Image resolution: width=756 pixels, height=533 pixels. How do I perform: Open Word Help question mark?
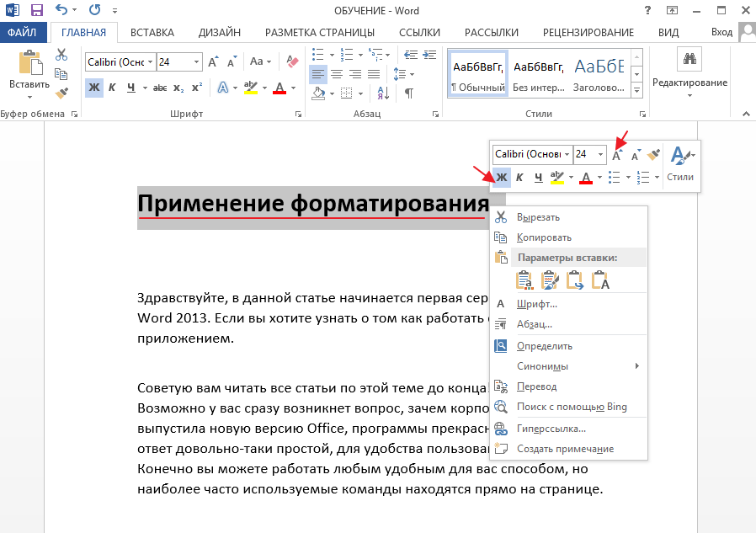647,10
